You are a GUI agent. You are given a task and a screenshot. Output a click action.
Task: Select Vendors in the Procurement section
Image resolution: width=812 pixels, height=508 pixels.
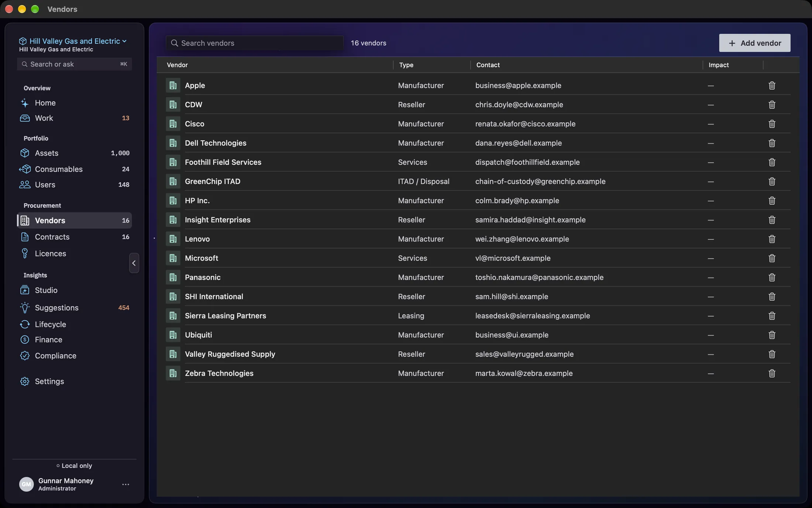tap(74, 221)
